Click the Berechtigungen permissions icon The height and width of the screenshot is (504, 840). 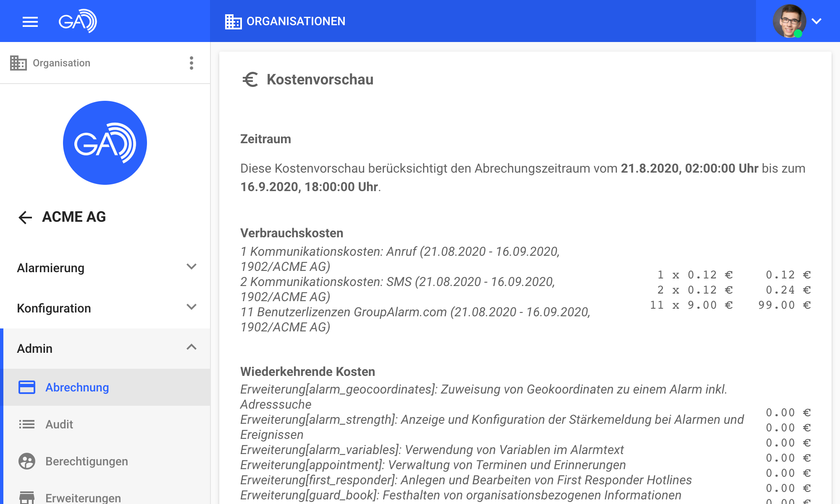coord(27,461)
